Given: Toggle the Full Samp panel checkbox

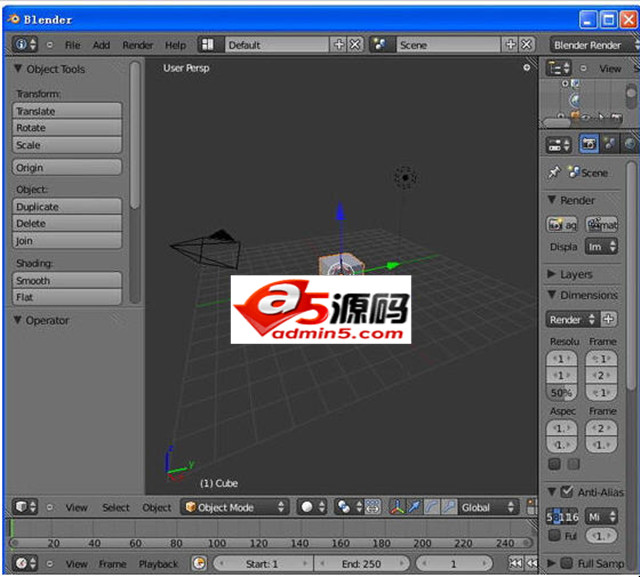Looking at the screenshot, I should click(567, 564).
